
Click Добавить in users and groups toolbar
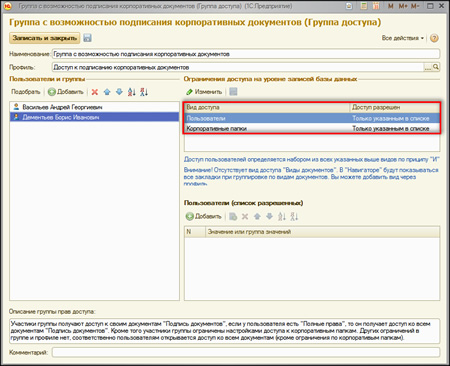click(66, 92)
